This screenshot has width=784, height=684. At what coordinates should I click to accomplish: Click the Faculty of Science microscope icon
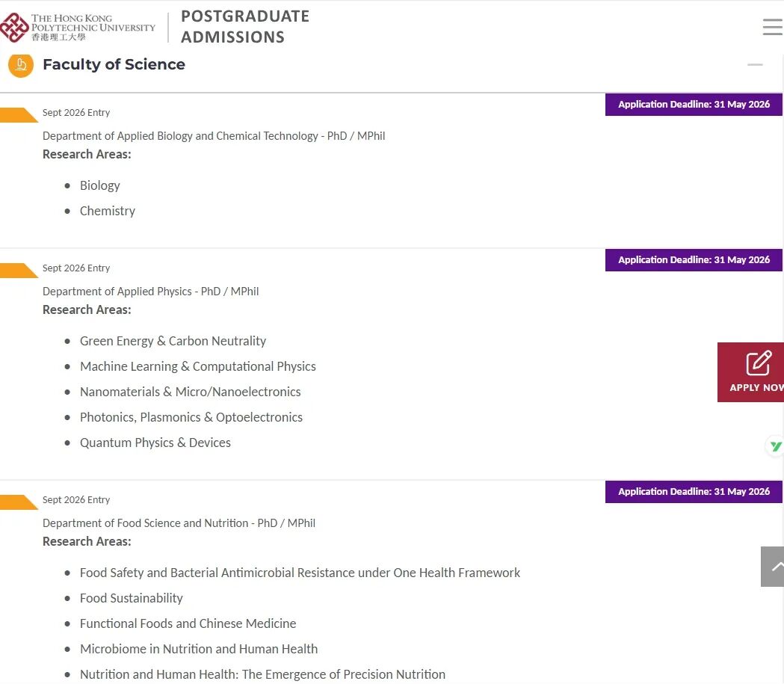click(x=21, y=65)
